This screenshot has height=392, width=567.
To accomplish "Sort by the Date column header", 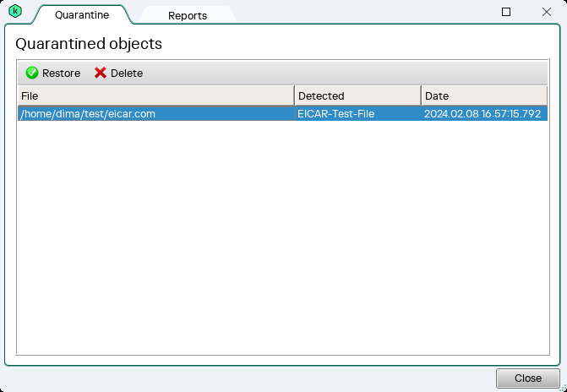I will click(484, 95).
